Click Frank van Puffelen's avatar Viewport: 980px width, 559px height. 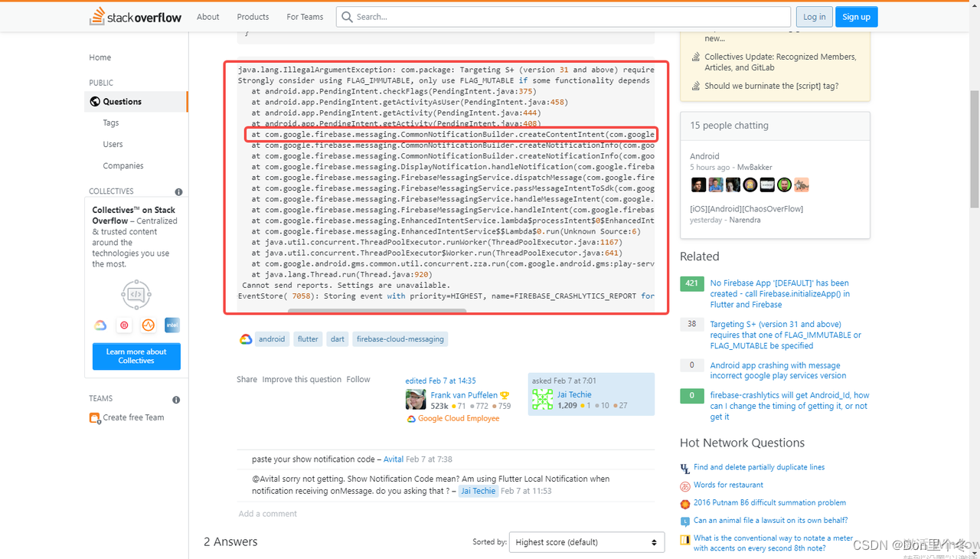pos(416,399)
